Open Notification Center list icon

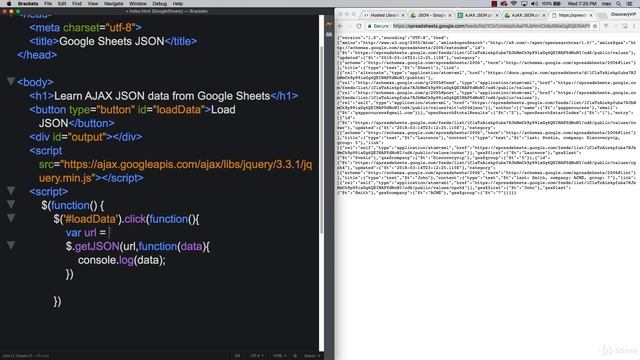coord(629,4)
